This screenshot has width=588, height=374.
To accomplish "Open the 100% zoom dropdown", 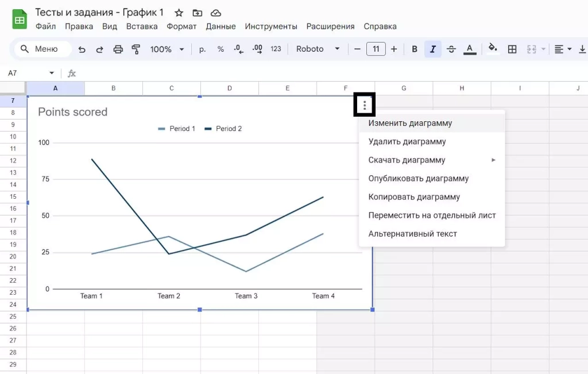I will pyautogui.click(x=167, y=49).
